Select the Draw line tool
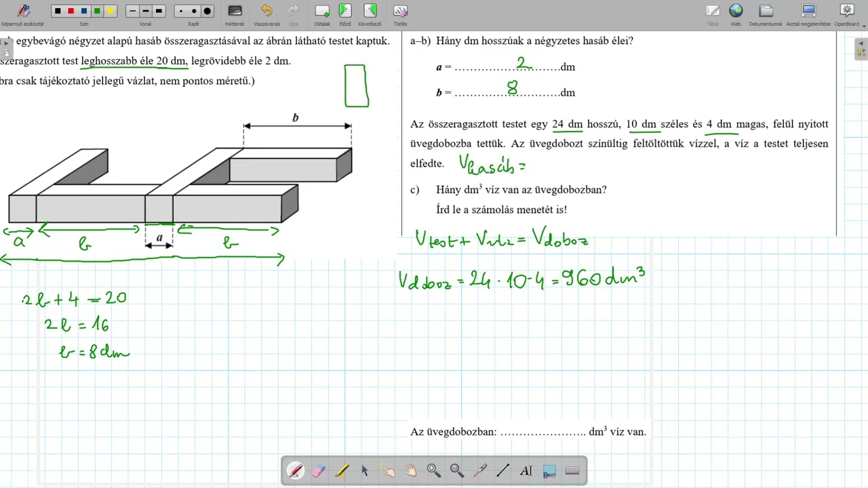 (x=503, y=470)
